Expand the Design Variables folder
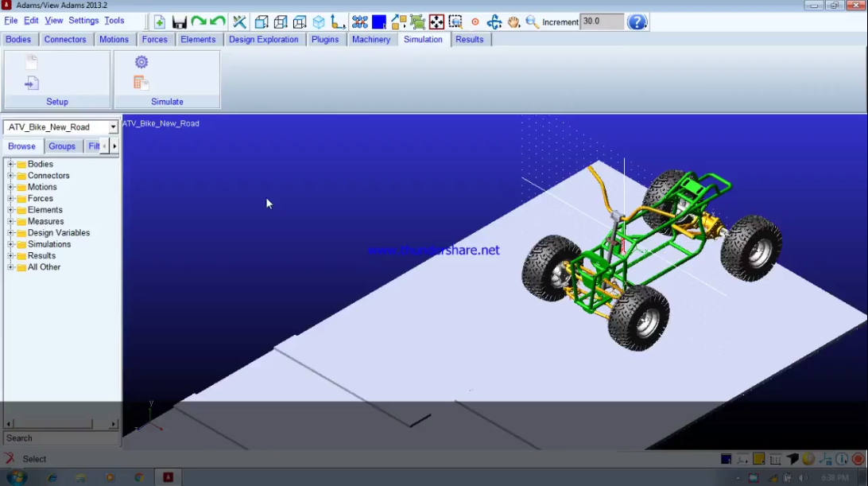The width and height of the screenshot is (868, 486). pos(10,233)
